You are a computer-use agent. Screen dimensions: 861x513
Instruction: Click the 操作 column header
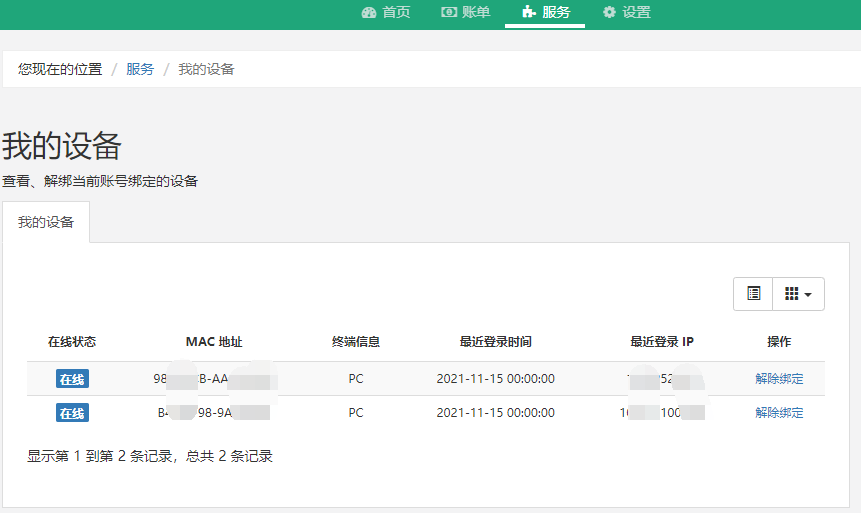779,342
